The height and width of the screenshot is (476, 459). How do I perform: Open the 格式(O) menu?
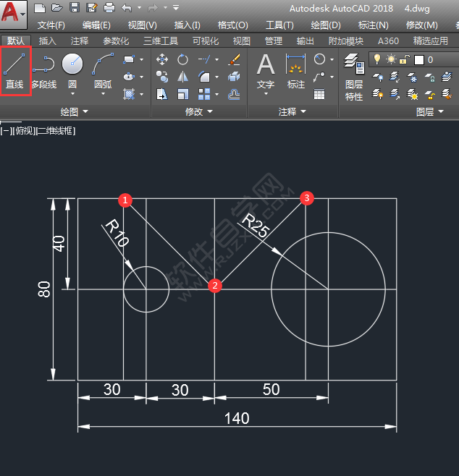tap(232, 25)
